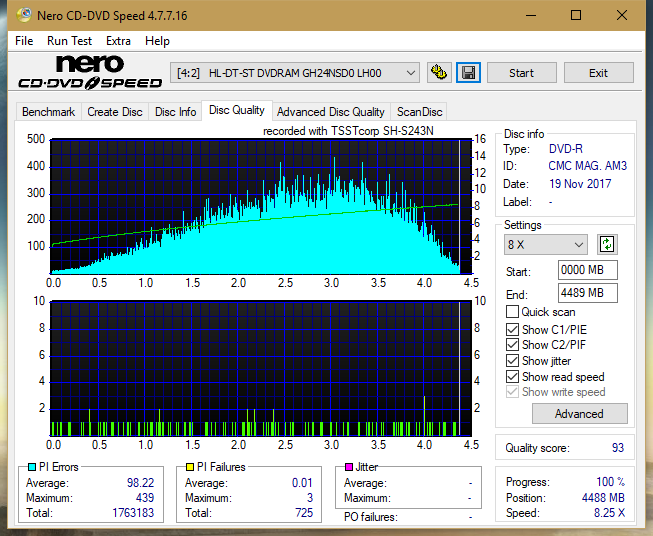This screenshot has height=536, width=653.
Task: Switch to the Disc Info tab
Action: click(x=175, y=112)
